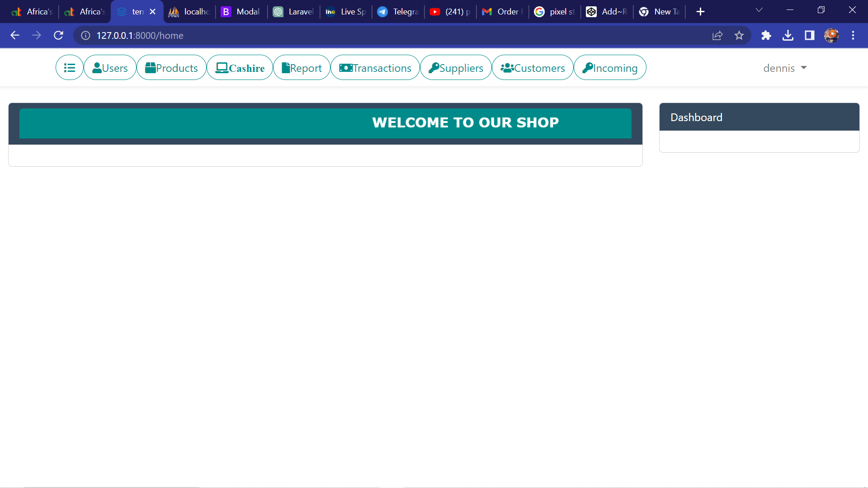Click the Dashboard panel header
The height and width of the screenshot is (488, 868).
pos(759,117)
